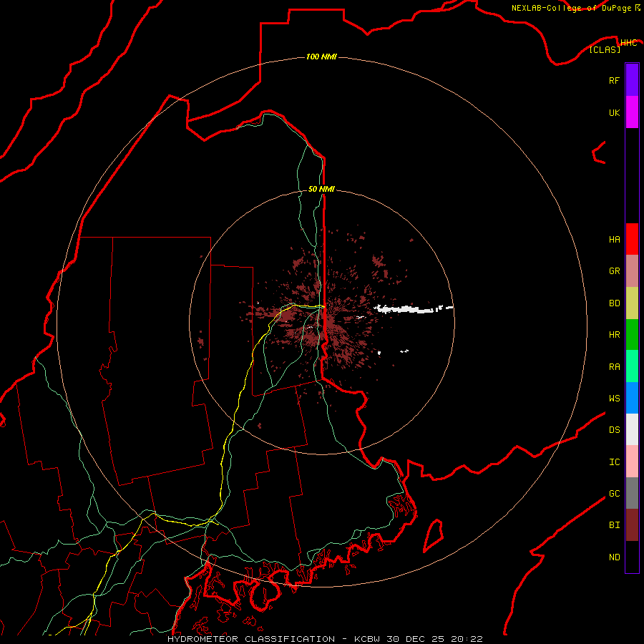Click the "DS" legend label
Viewport: 644px width, 644px height.
(x=614, y=430)
